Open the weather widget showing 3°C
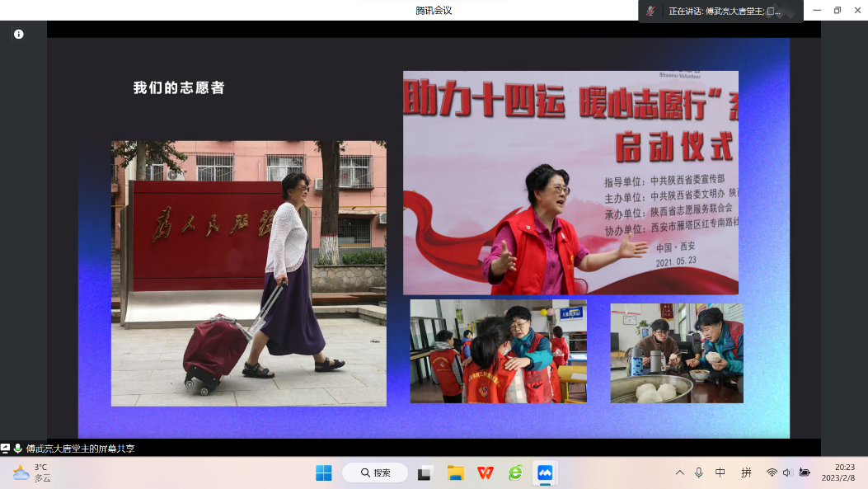The image size is (868, 489). point(33,473)
